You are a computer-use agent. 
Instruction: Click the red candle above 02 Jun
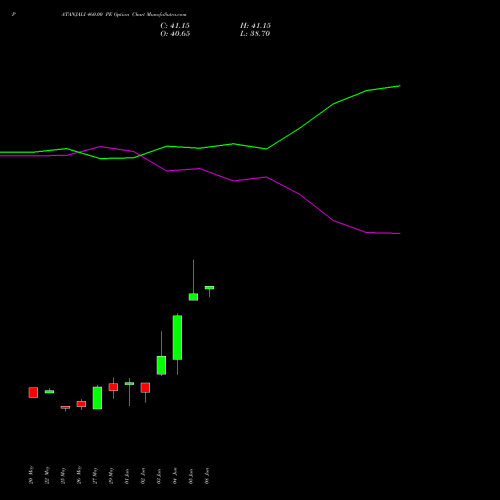tap(145, 388)
